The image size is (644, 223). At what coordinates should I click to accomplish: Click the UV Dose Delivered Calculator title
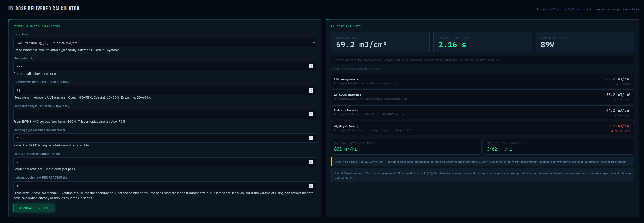pyautogui.click(x=44, y=8)
